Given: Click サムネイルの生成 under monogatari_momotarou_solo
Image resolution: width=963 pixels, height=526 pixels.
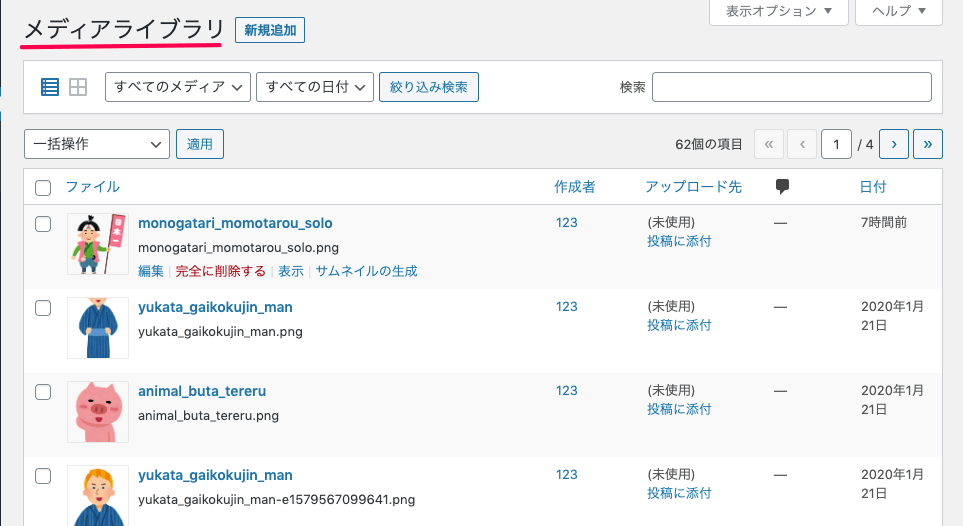Looking at the screenshot, I should pos(367,271).
